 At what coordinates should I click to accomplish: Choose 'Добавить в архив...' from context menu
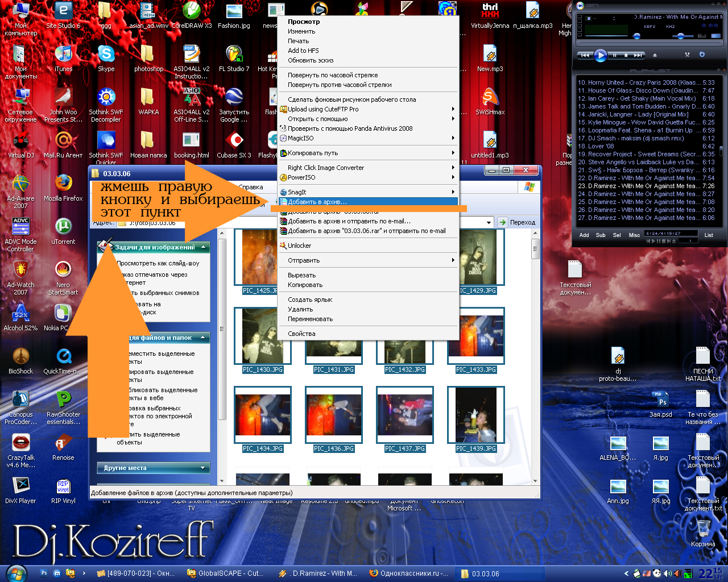tap(368, 202)
